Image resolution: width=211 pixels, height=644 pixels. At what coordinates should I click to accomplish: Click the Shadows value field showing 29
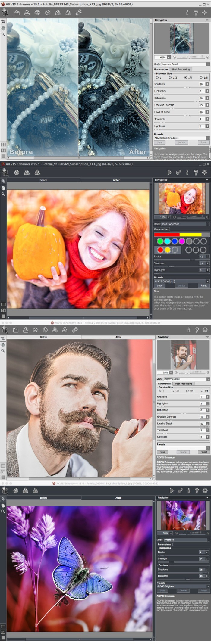(202, 263)
